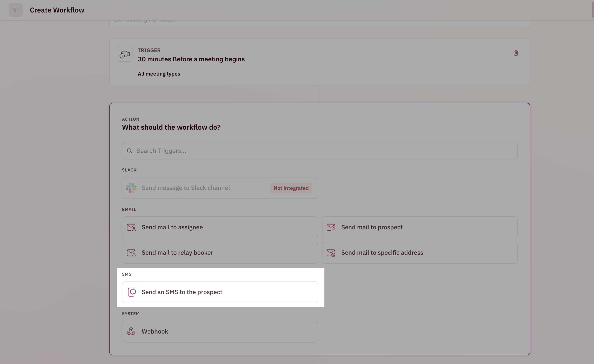
Task: Pick Send mail to specific address
Action: click(x=419, y=253)
